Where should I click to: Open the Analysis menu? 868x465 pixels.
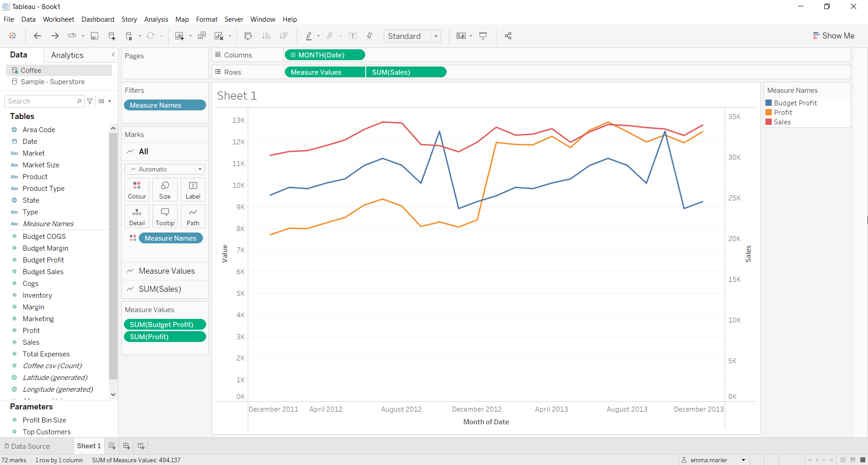[156, 19]
